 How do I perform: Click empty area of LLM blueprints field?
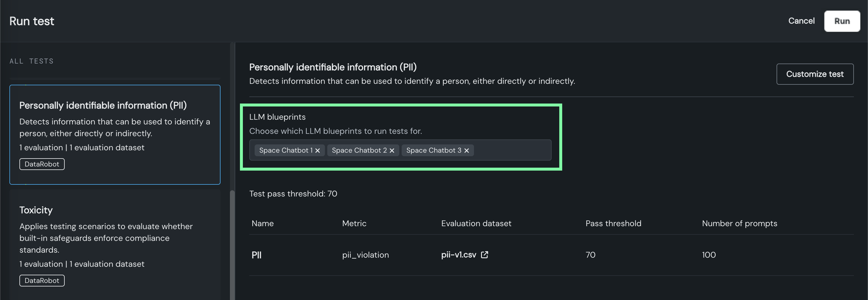tap(512, 150)
